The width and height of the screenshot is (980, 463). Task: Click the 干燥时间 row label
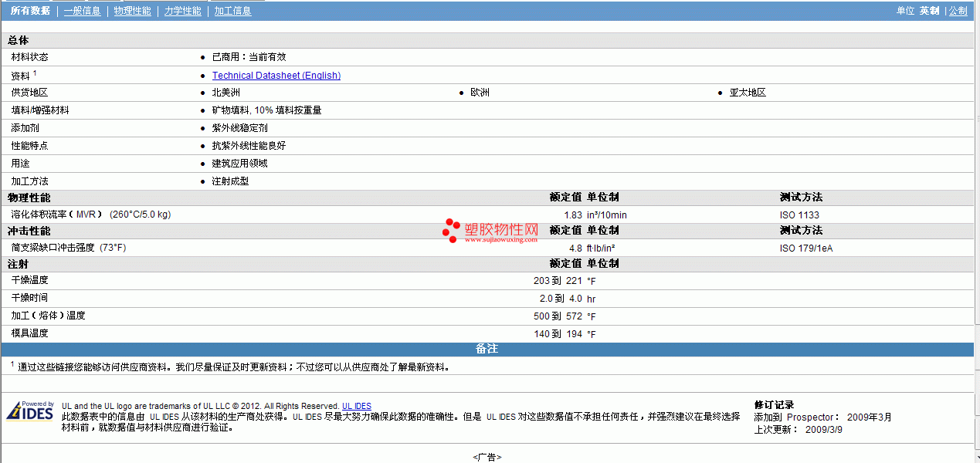coord(29,298)
